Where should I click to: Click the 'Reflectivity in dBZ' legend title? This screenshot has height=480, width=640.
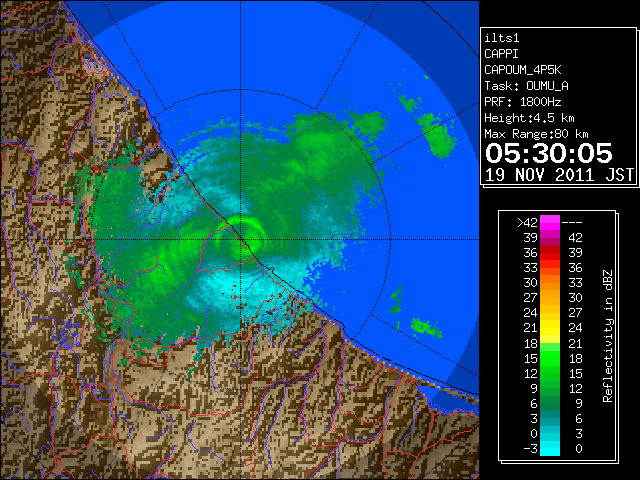coord(608,336)
